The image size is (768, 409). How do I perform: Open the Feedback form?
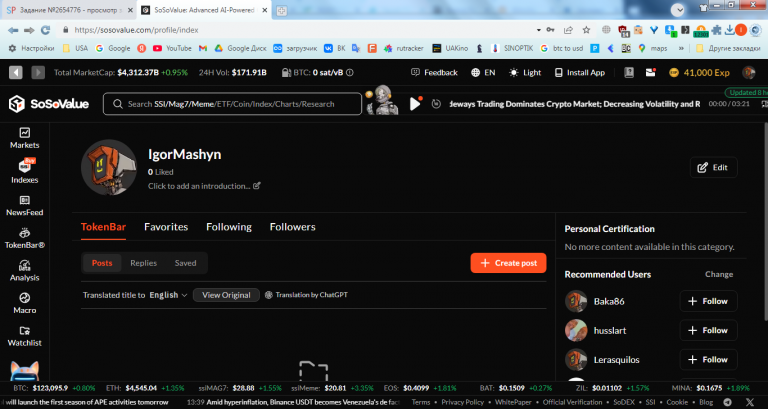click(434, 72)
